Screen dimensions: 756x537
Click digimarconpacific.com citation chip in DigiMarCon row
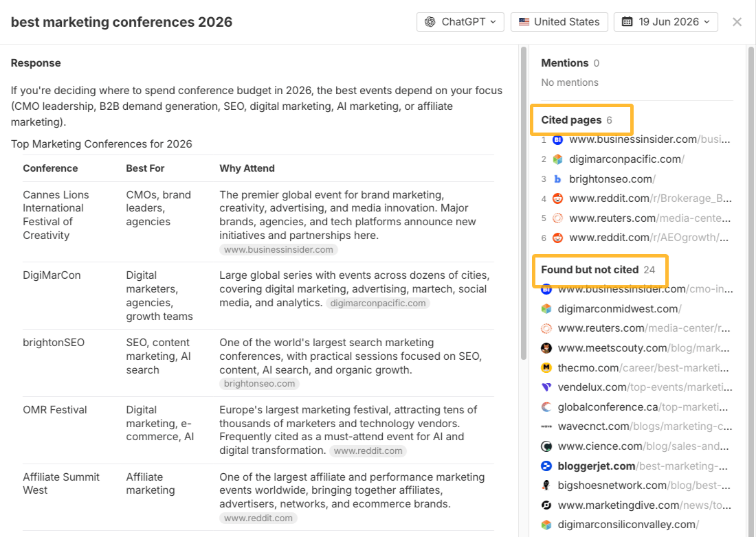(x=378, y=304)
